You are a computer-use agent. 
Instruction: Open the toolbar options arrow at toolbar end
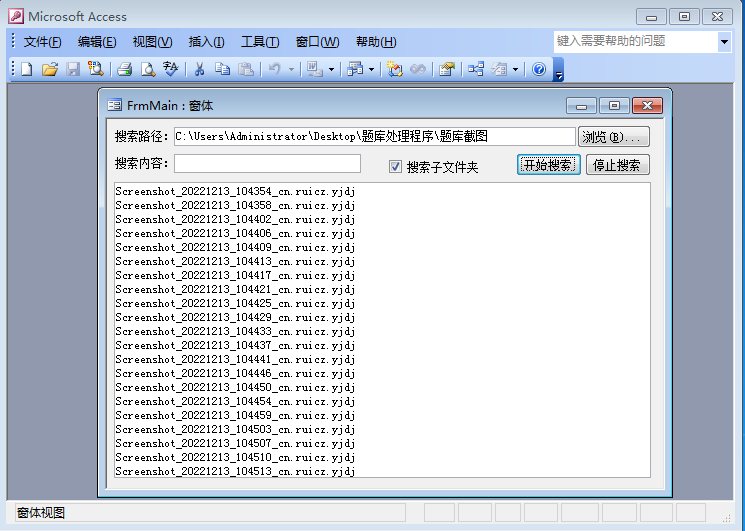(559, 70)
